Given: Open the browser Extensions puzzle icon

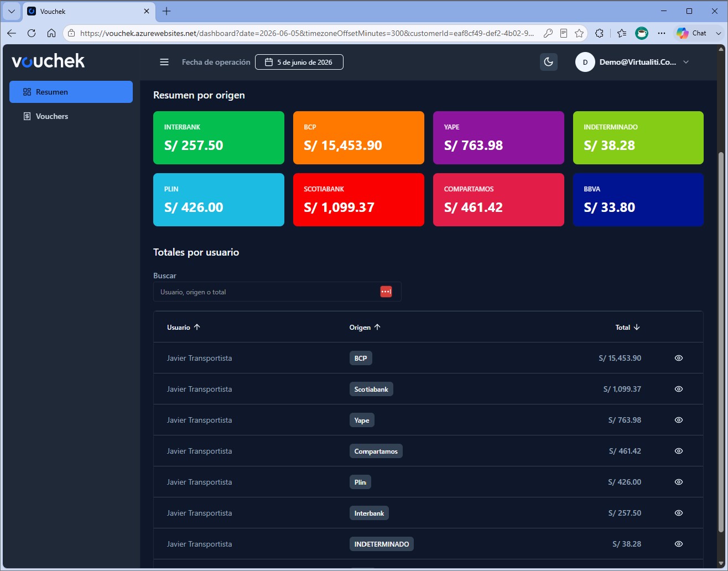Looking at the screenshot, I should click(x=599, y=33).
